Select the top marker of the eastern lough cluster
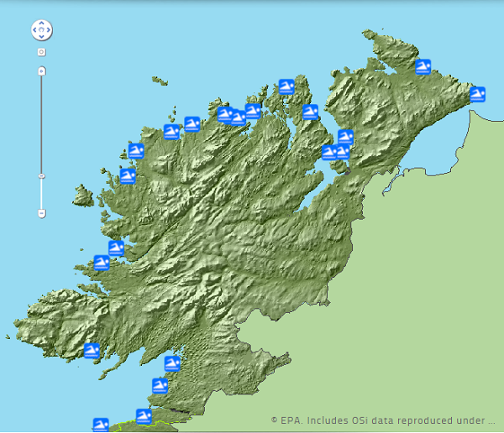The height and width of the screenshot is (433, 504). coord(345,137)
